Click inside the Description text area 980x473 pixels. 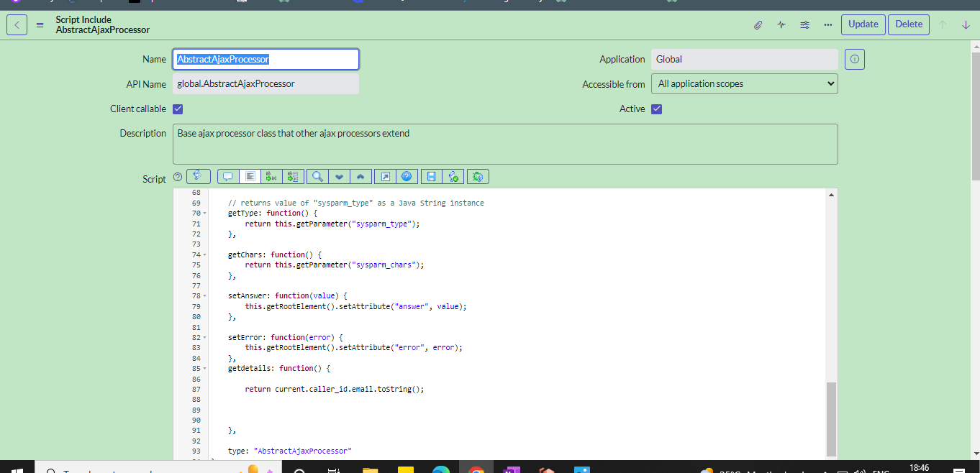coord(505,144)
